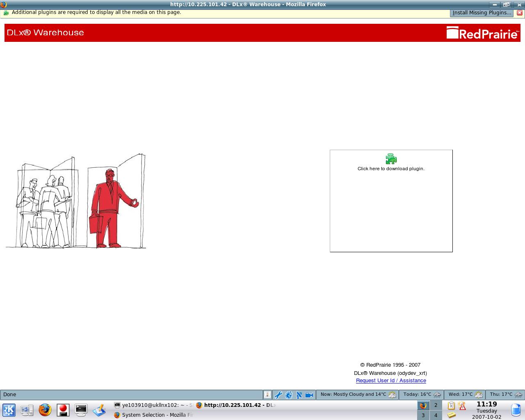Image resolution: width=525 pixels, height=420 pixels.
Task: Click the small page icon in status bar
Action: click(267, 395)
